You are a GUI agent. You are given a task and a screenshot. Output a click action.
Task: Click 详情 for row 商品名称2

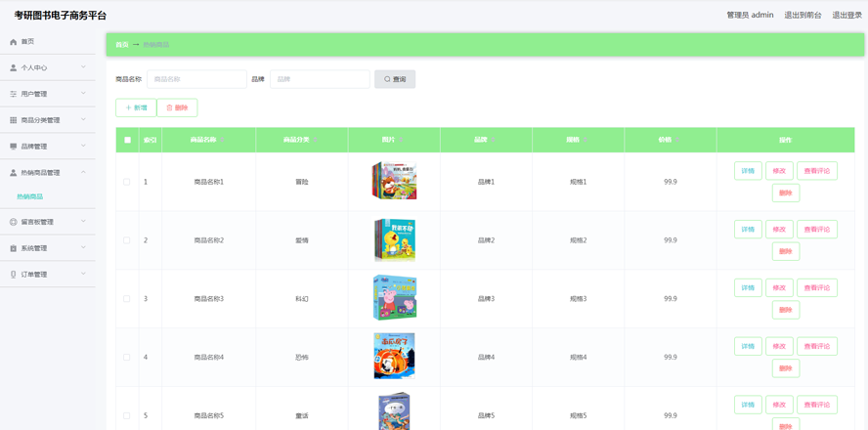click(x=748, y=230)
